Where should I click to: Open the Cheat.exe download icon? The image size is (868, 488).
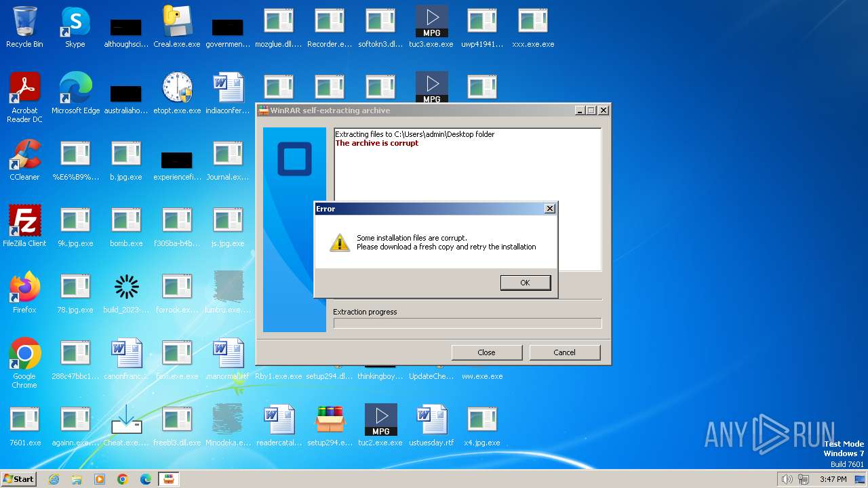click(x=126, y=426)
